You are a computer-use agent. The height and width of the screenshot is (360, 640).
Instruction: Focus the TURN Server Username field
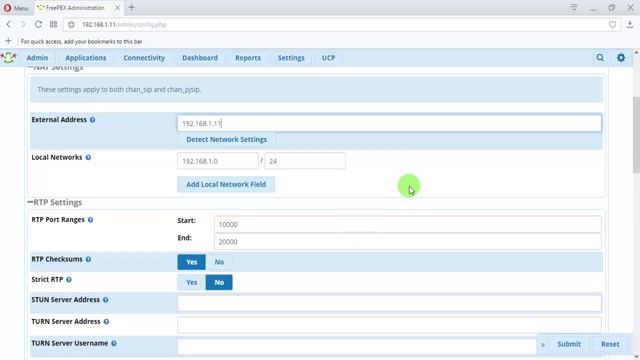357,346
